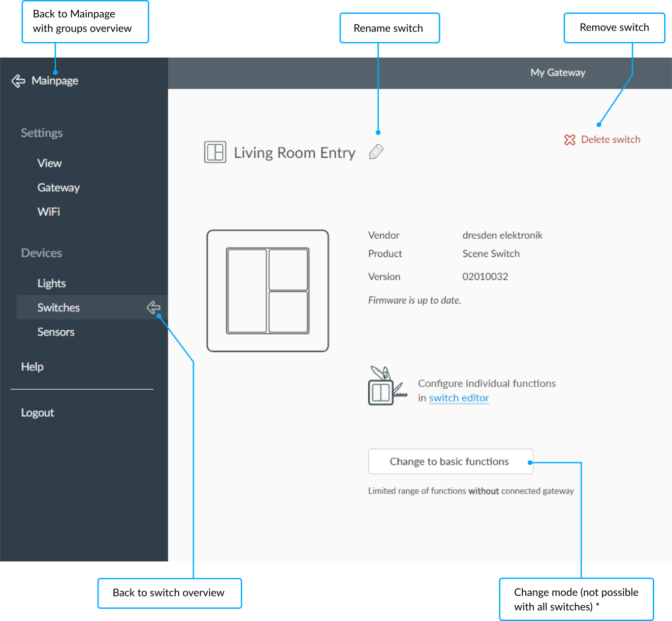Screen dimensions: 672x621
Task: Click the Mainpage back arrow icon
Action: 18,81
